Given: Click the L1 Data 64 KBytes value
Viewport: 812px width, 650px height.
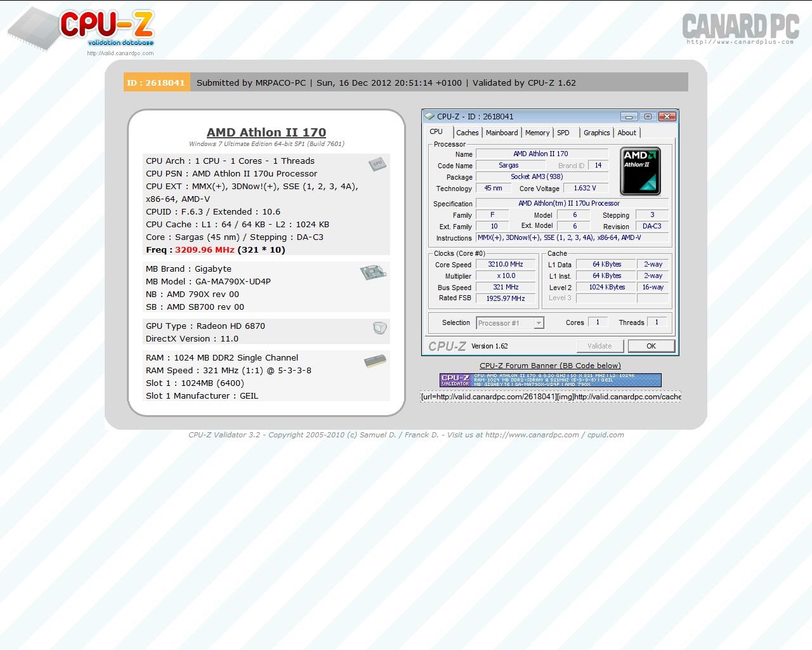Looking at the screenshot, I should (607, 264).
